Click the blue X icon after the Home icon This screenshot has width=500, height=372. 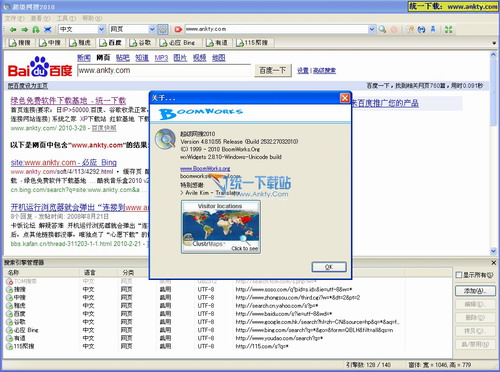pos(48,30)
